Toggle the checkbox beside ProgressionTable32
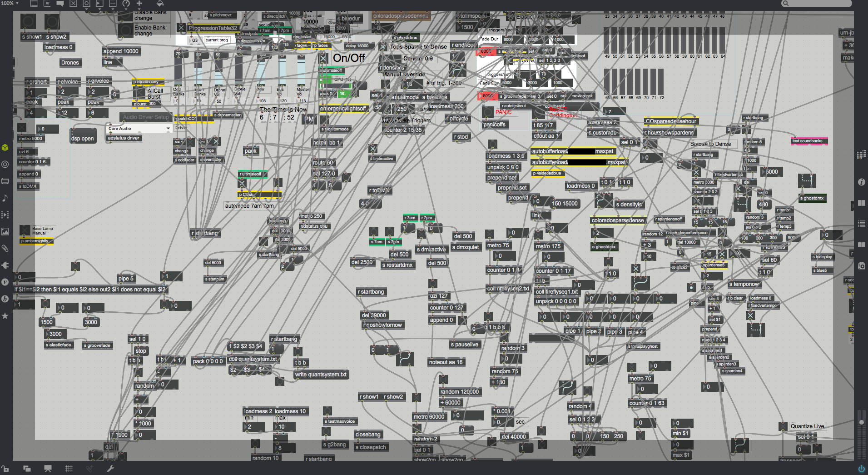The image size is (868, 475). (x=181, y=28)
